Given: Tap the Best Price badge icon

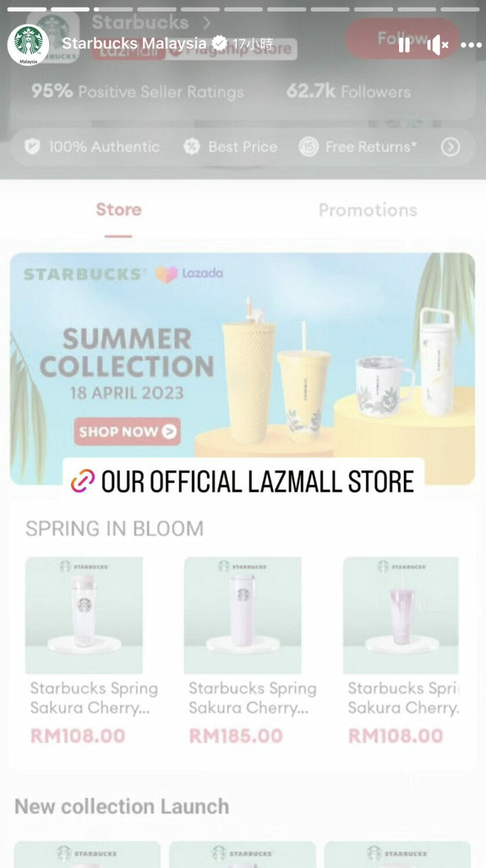Looking at the screenshot, I should (191, 147).
